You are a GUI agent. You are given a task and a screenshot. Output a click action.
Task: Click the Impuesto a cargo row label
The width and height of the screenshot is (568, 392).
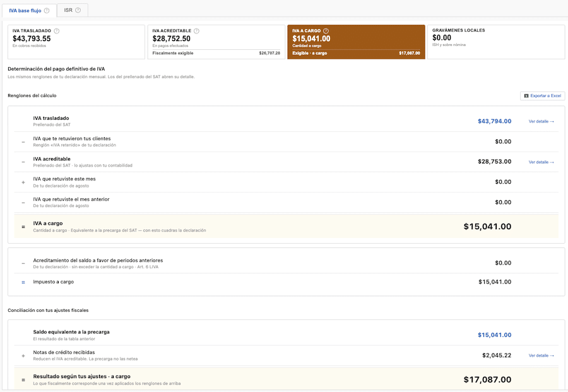[x=53, y=282]
